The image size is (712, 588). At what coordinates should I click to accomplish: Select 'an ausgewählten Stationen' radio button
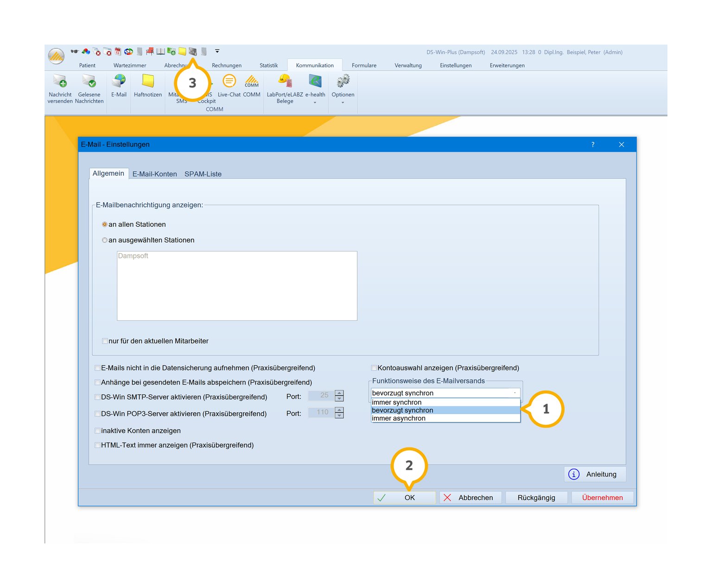point(105,240)
